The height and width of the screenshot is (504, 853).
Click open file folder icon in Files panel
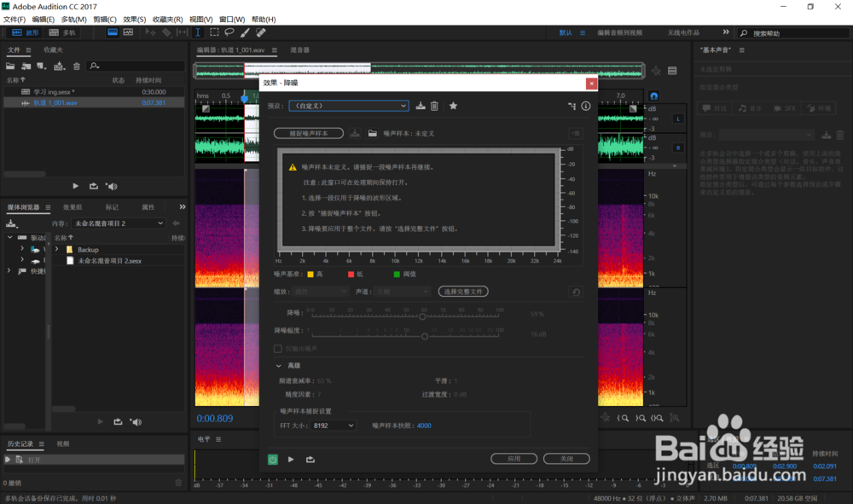(x=10, y=67)
